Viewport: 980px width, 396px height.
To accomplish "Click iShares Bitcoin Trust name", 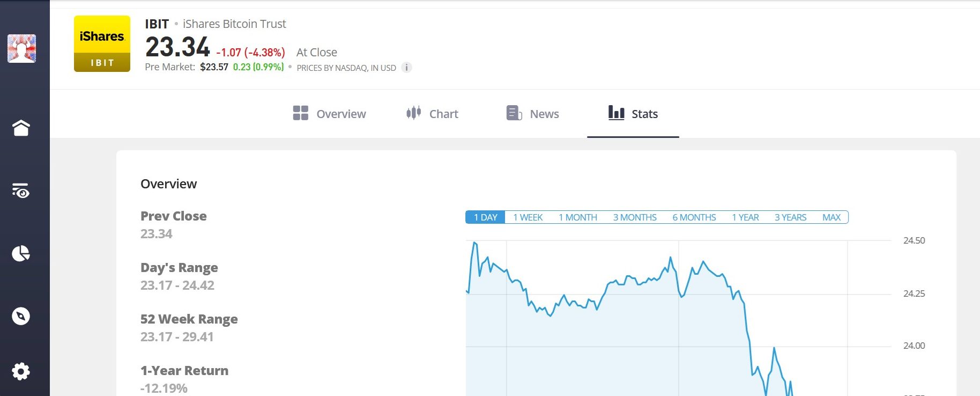I will 234,24.
